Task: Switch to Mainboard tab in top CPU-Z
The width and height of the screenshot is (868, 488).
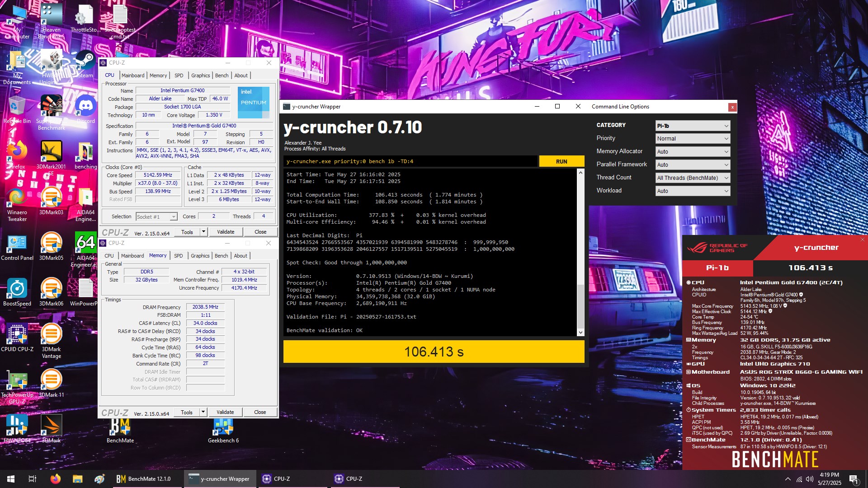Action: tap(133, 75)
